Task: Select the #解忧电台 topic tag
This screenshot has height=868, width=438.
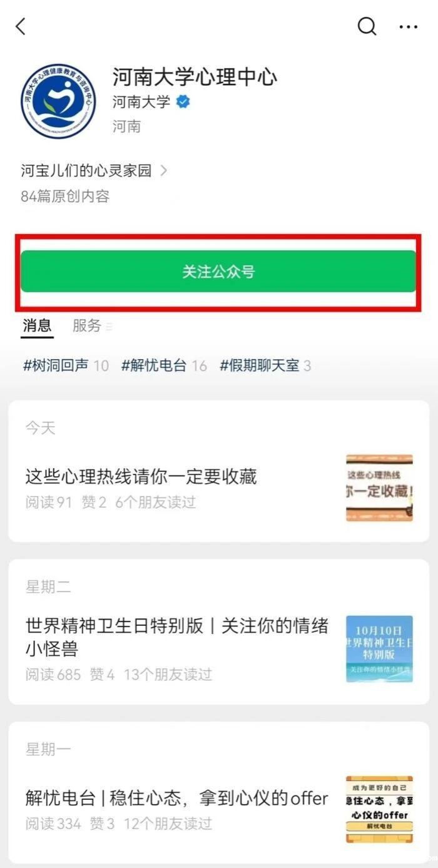Action: [154, 365]
